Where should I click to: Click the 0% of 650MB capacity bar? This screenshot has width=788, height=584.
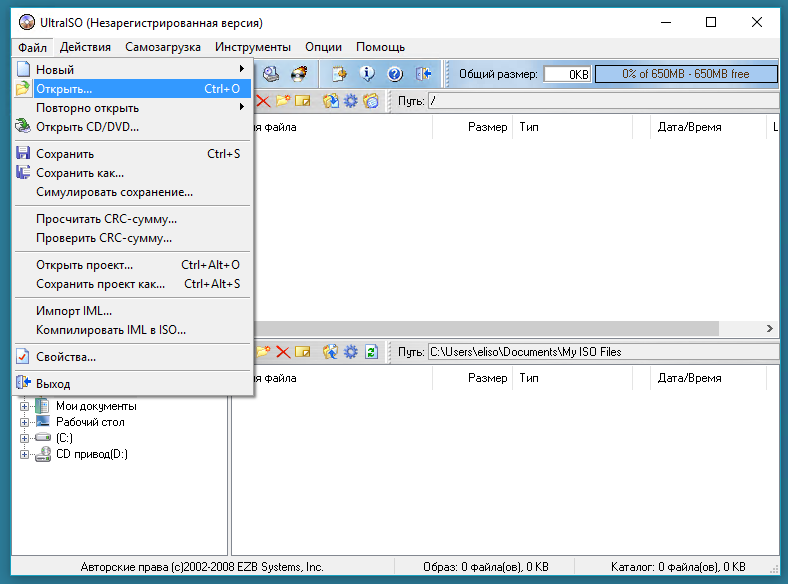tap(686, 74)
